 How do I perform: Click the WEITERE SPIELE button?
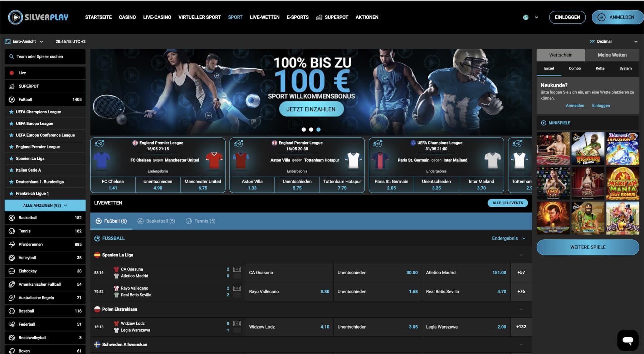point(588,247)
